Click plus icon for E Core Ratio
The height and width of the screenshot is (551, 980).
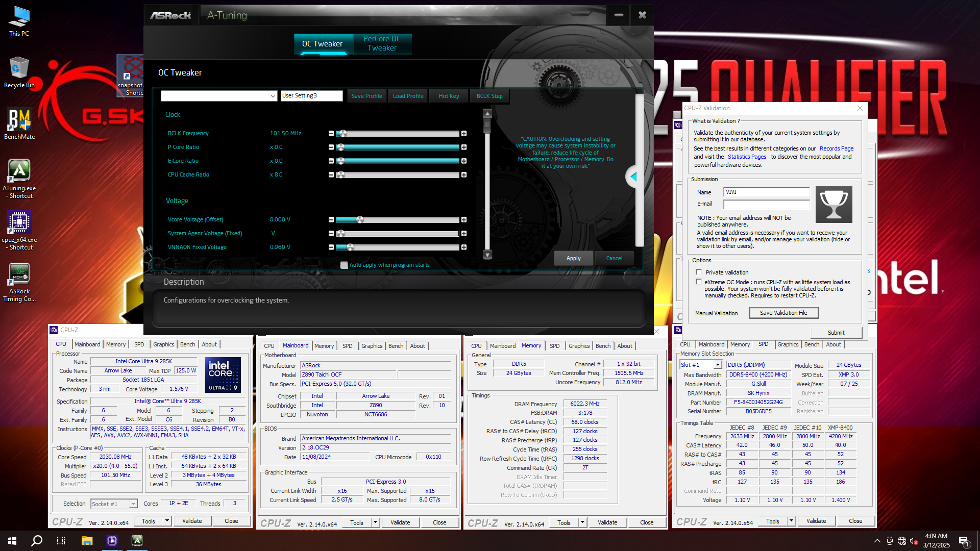(x=464, y=161)
